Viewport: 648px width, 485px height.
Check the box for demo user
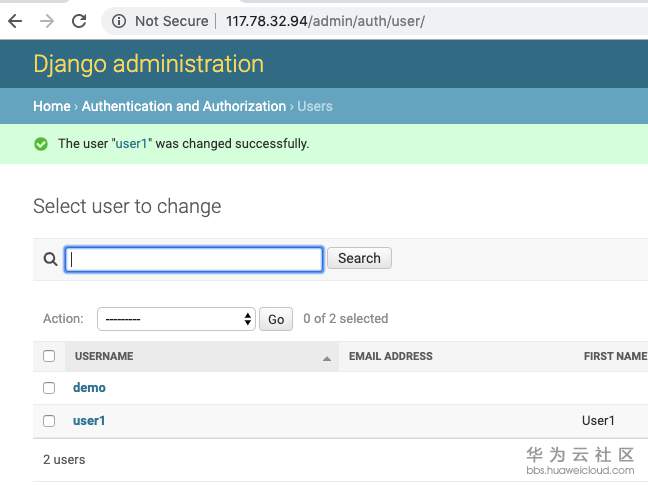coord(49,388)
